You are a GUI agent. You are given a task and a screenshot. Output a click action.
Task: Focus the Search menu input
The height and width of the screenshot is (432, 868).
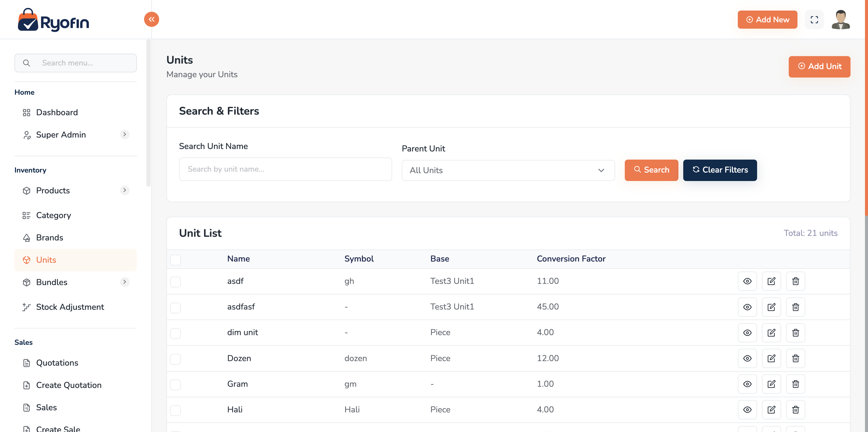[75, 63]
